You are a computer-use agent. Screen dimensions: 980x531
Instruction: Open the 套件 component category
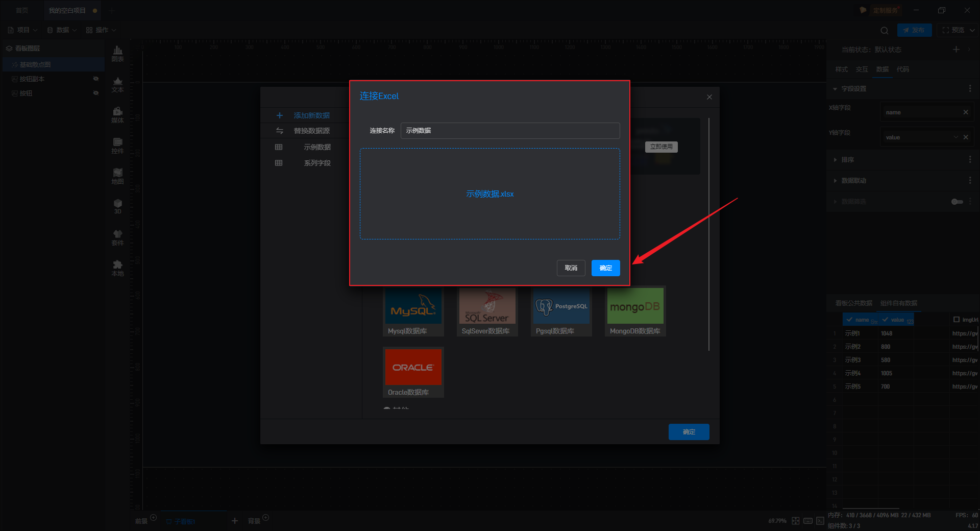[117, 238]
